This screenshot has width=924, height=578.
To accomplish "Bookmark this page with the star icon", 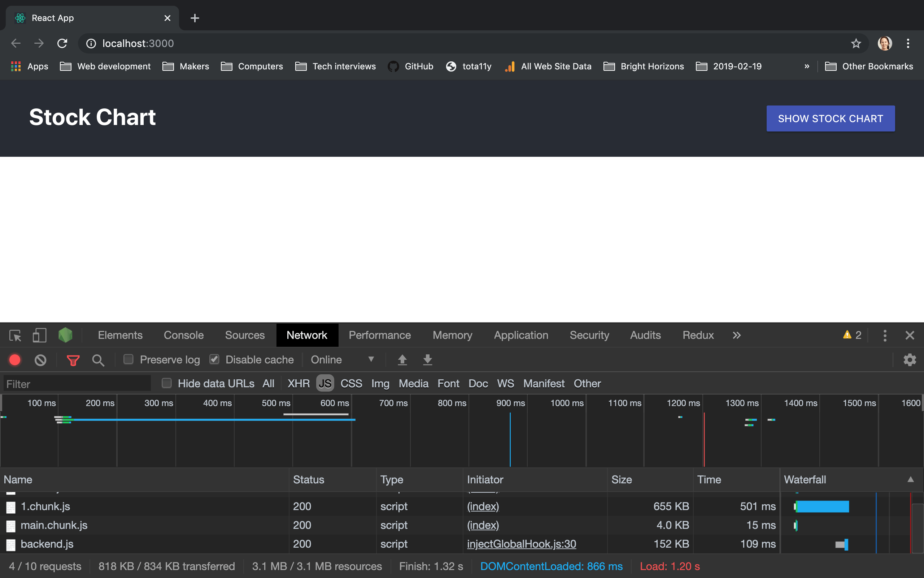I will coord(856,44).
